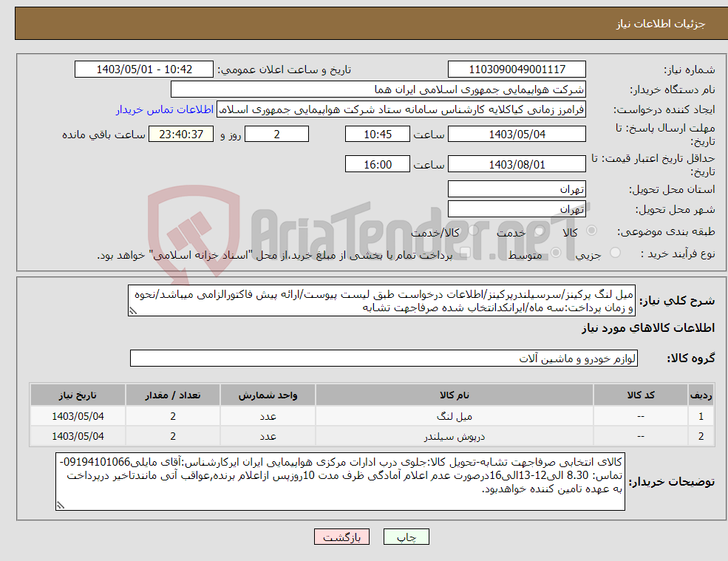
Task: Click the delivery province تهران field
Action: click(517, 189)
